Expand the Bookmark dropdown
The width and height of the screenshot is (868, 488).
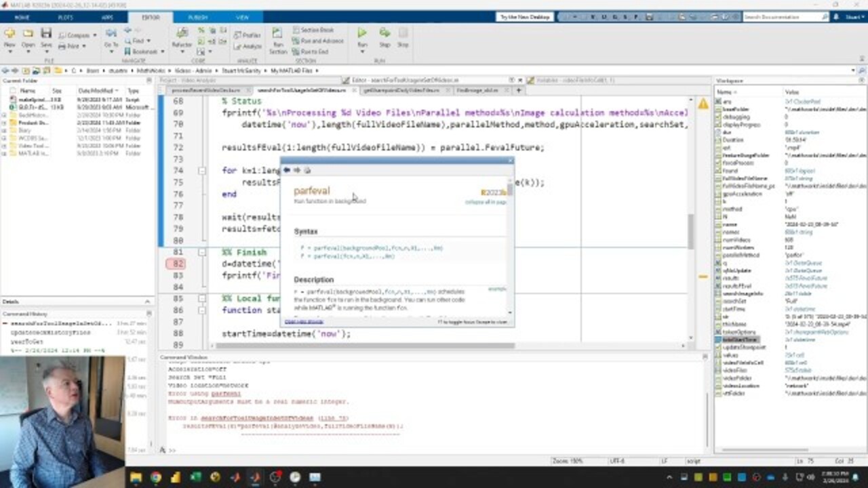pyautogui.click(x=144, y=52)
